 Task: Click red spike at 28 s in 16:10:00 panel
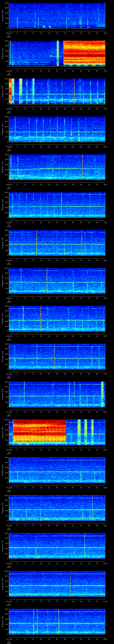[54, 356]
